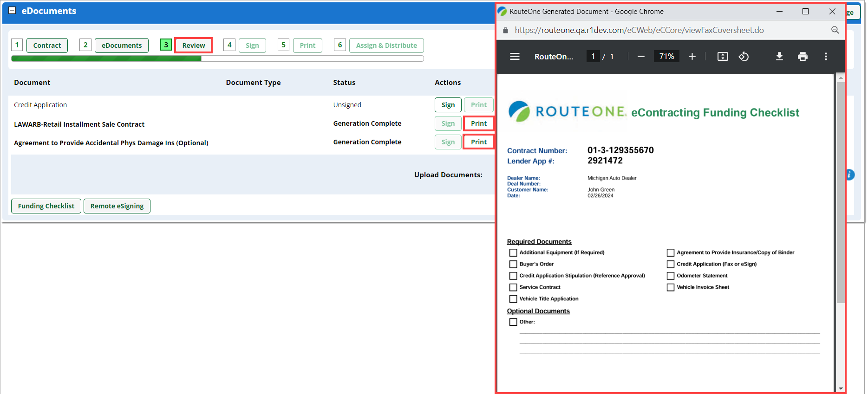Click the 71% zoom level field
This screenshot has height=394, width=868.
coord(666,57)
